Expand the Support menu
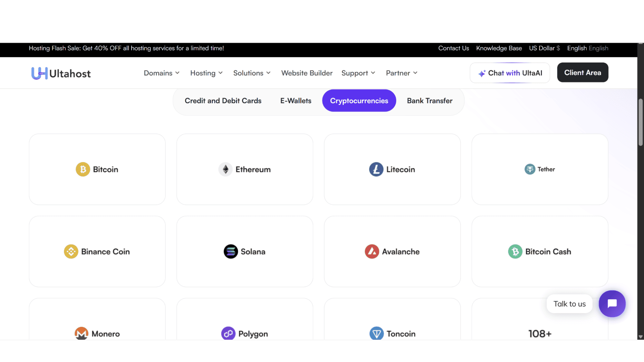Viewport: 644px width, 362px height. click(x=358, y=73)
